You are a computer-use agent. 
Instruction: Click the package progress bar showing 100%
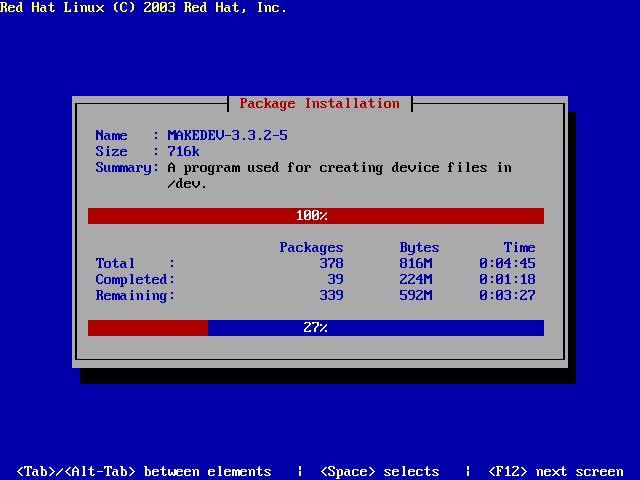(x=316, y=216)
